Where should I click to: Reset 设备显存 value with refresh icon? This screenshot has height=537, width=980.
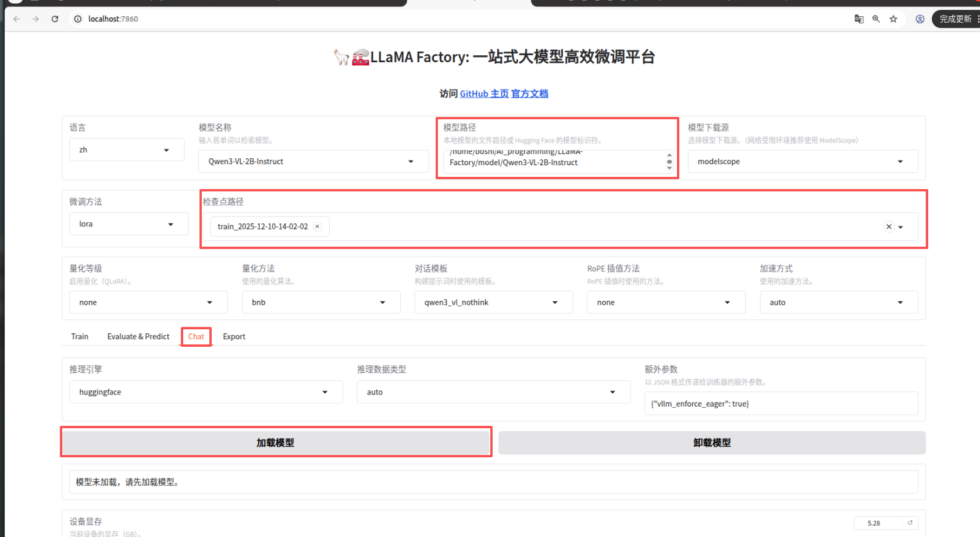click(x=910, y=522)
